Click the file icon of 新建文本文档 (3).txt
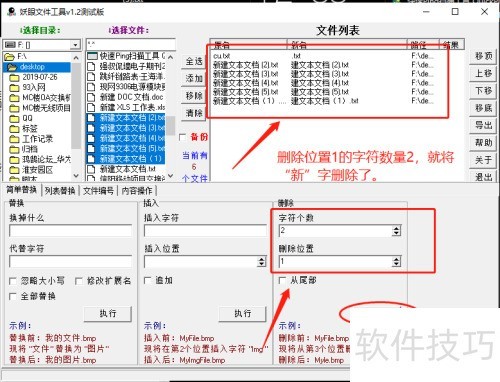 click(91, 128)
